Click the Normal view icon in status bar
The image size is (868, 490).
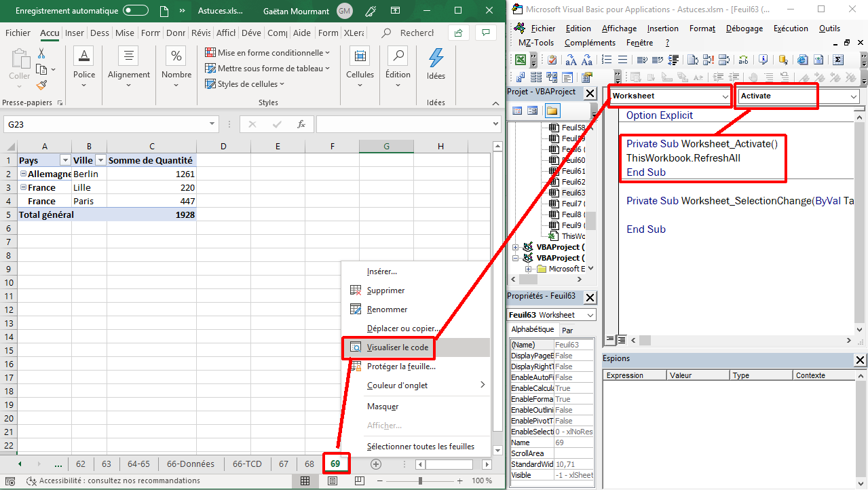(x=305, y=480)
